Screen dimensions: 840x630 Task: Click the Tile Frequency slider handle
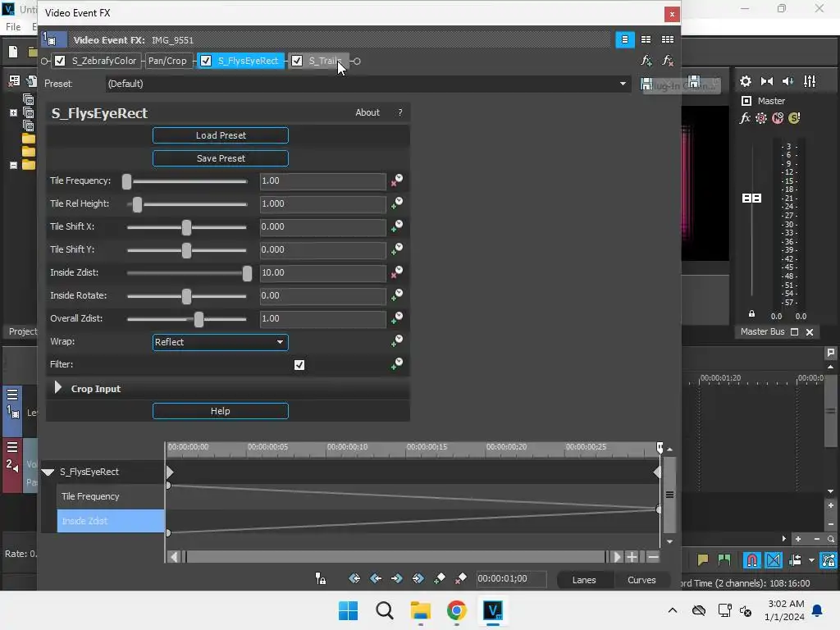pyautogui.click(x=126, y=181)
